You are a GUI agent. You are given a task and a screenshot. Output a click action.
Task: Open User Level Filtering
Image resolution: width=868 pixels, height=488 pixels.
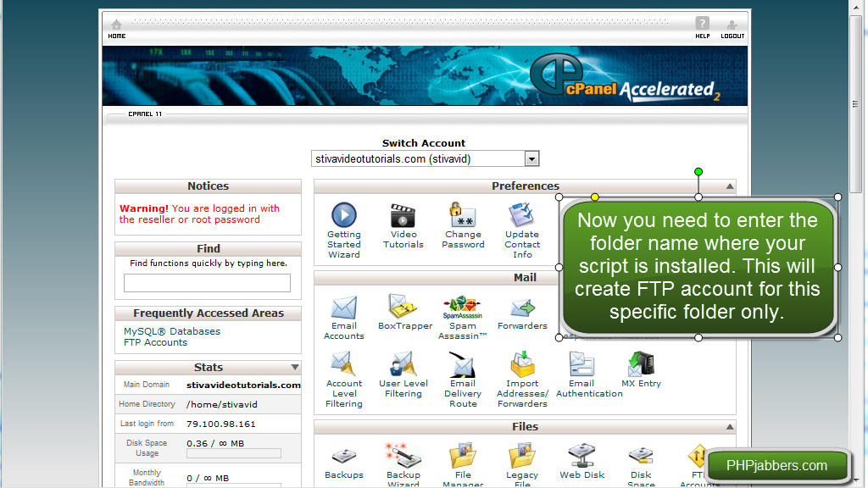click(x=403, y=375)
